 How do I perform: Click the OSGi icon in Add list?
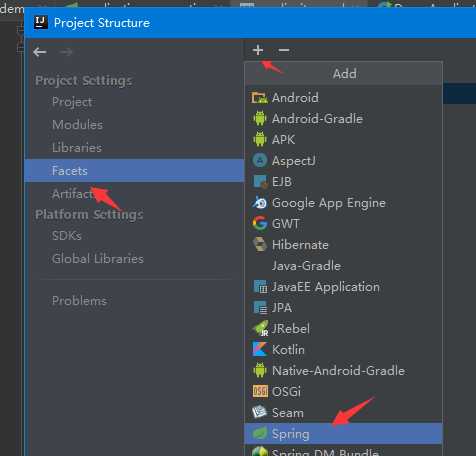(260, 391)
